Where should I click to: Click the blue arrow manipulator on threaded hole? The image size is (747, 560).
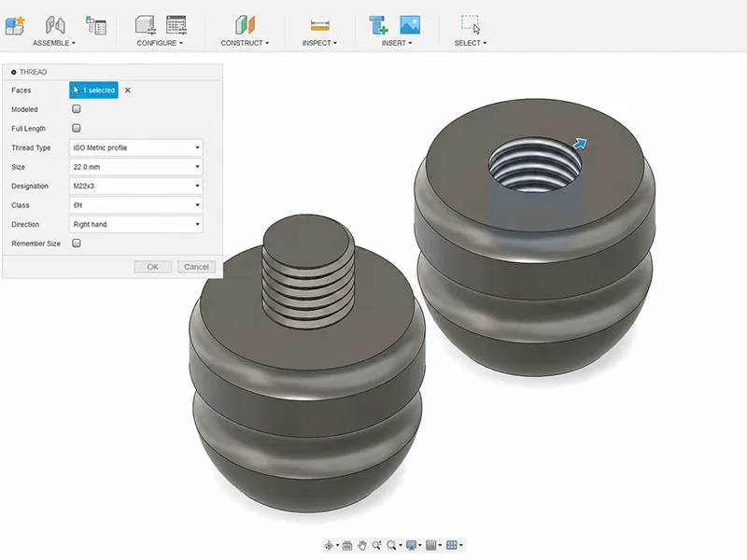tap(580, 144)
